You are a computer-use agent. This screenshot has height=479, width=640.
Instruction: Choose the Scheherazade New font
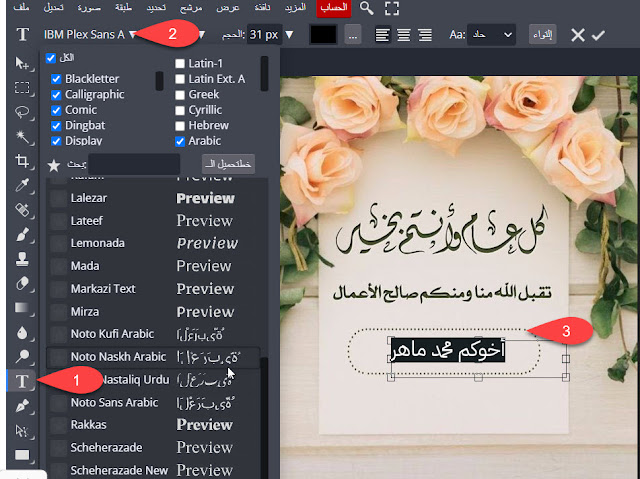pos(153,470)
